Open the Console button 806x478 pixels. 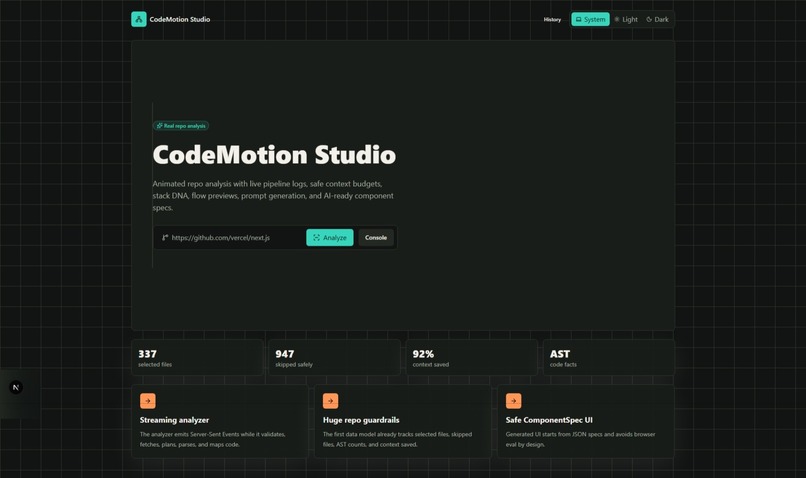(376, 237)
